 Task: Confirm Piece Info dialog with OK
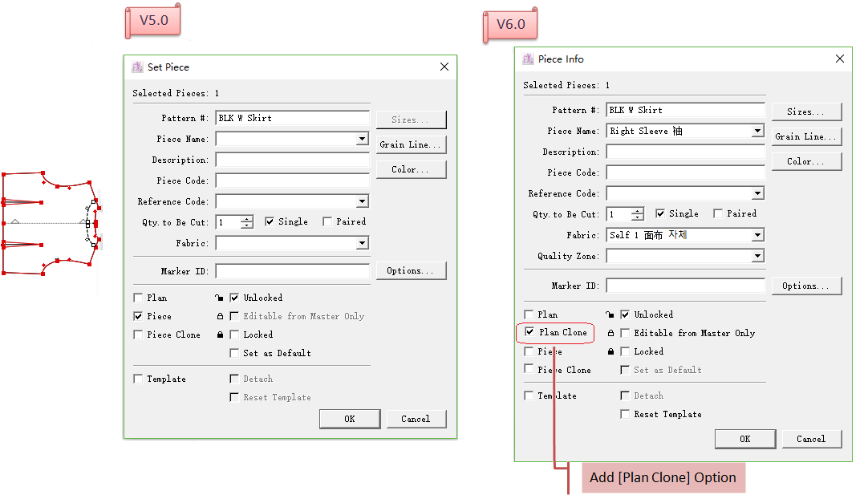click(x=744, y=439)
